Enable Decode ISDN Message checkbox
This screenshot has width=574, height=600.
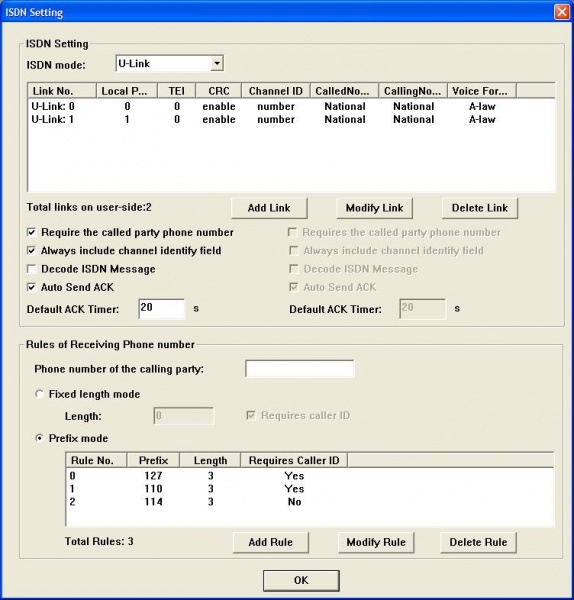click(31, 269)
